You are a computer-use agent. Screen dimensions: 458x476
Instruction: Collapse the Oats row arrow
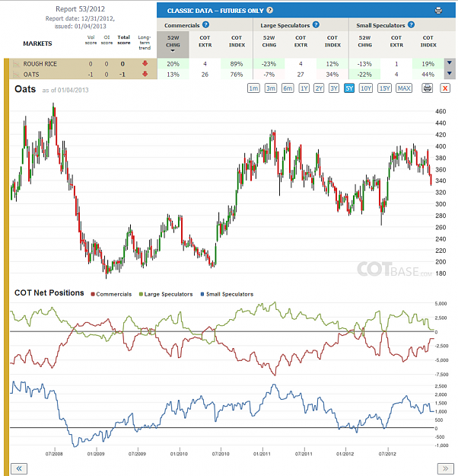tap(450, 73)
